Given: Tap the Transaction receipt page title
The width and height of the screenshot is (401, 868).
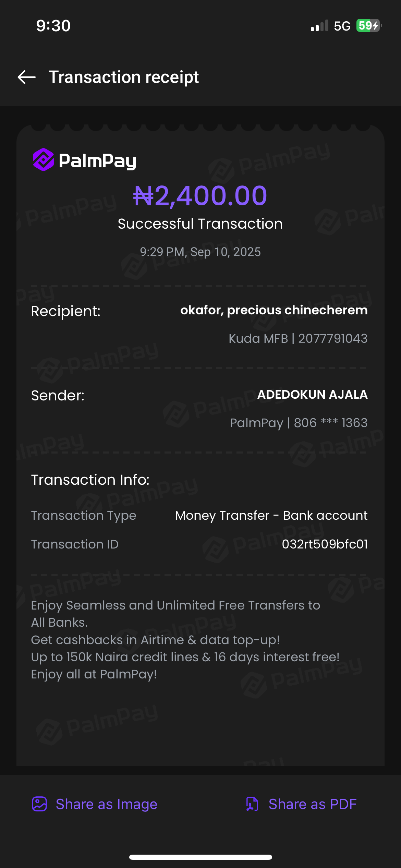Looking at the screenshot, I should [124, 77].
